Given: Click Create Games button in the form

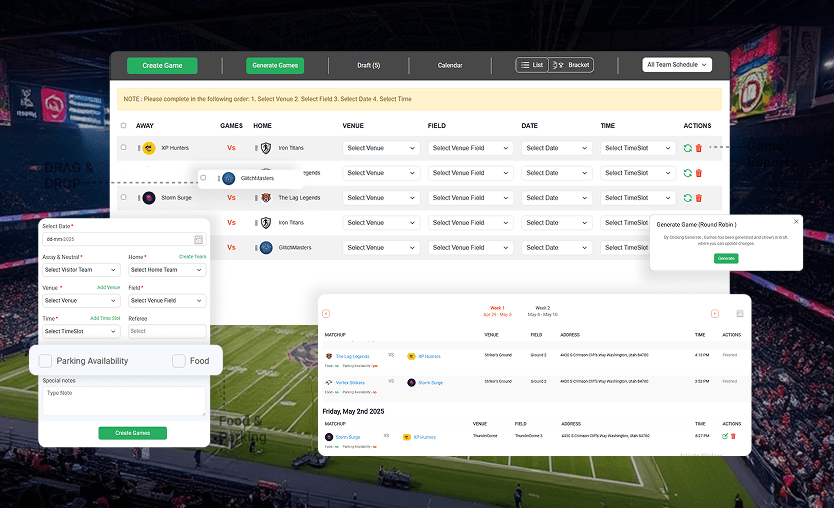Looking at the screenshot, I should tap(132, 433).
